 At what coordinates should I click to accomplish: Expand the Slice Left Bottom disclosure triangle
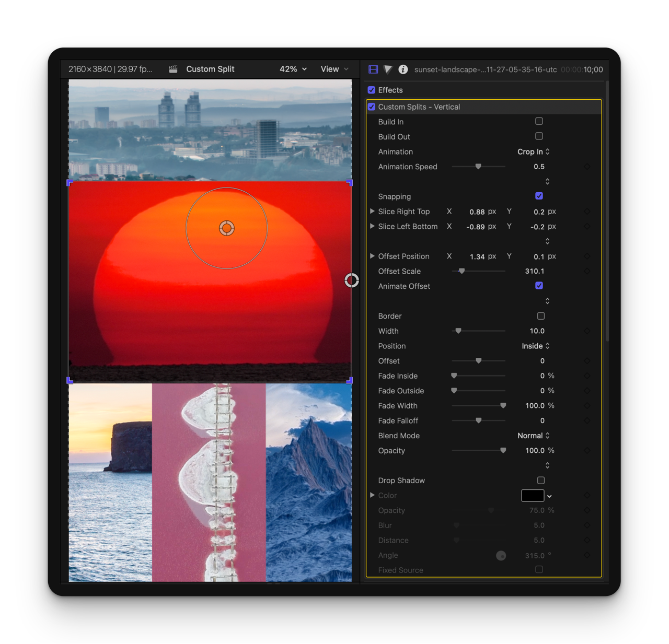point(372,226)
